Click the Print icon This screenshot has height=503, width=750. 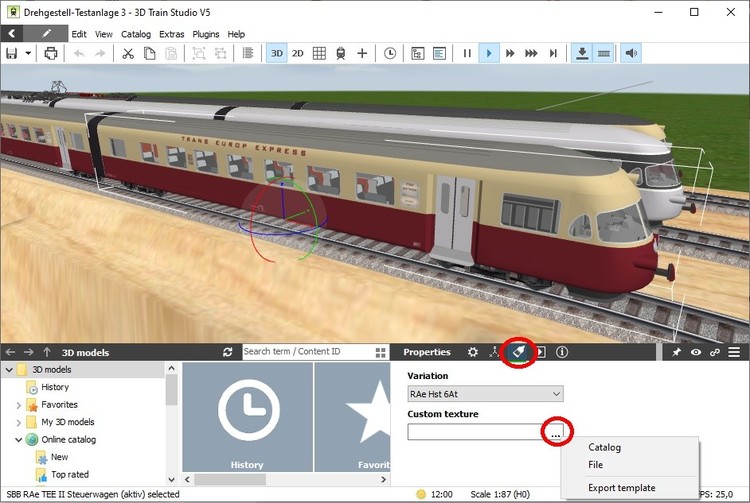click(x=50, y=53)
